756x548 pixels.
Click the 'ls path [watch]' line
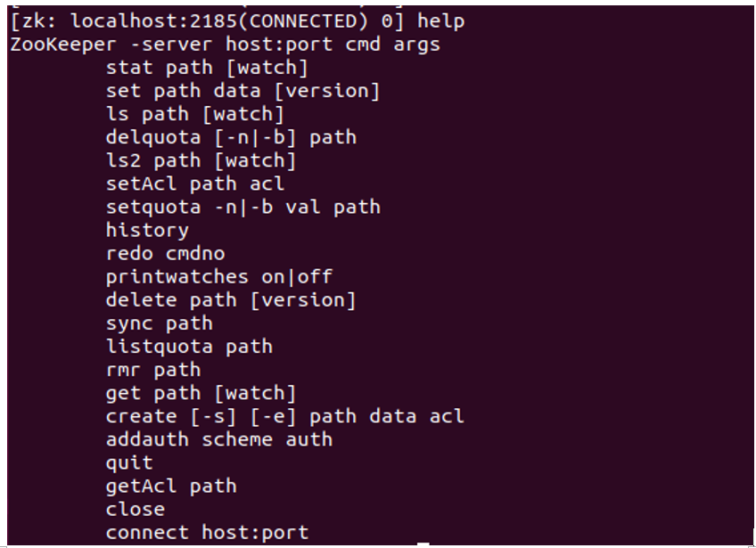(194, 114)
